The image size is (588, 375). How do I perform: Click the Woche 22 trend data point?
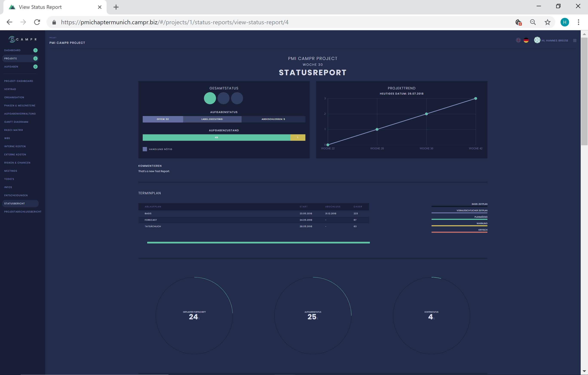coord(328,145)
